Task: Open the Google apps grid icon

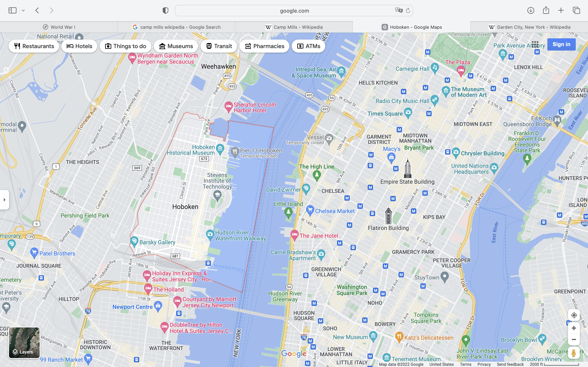Action: 535,44
